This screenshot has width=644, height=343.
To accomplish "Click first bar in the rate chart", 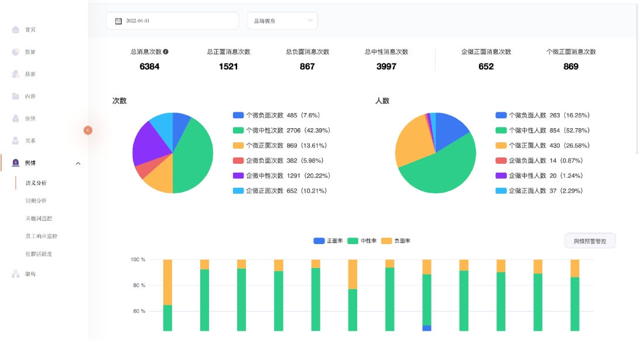I will tap(167, 295).
